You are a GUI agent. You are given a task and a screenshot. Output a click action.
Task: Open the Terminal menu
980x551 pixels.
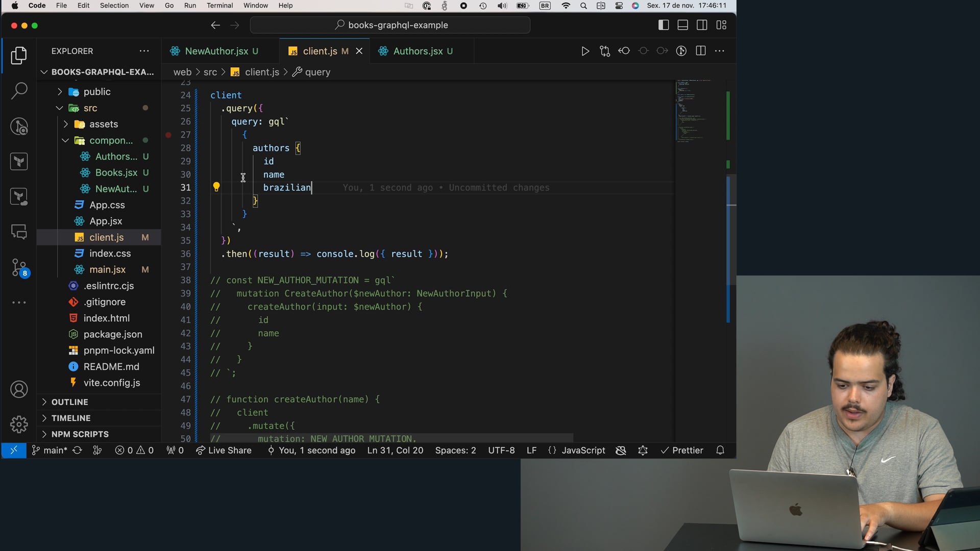[219, 6]
